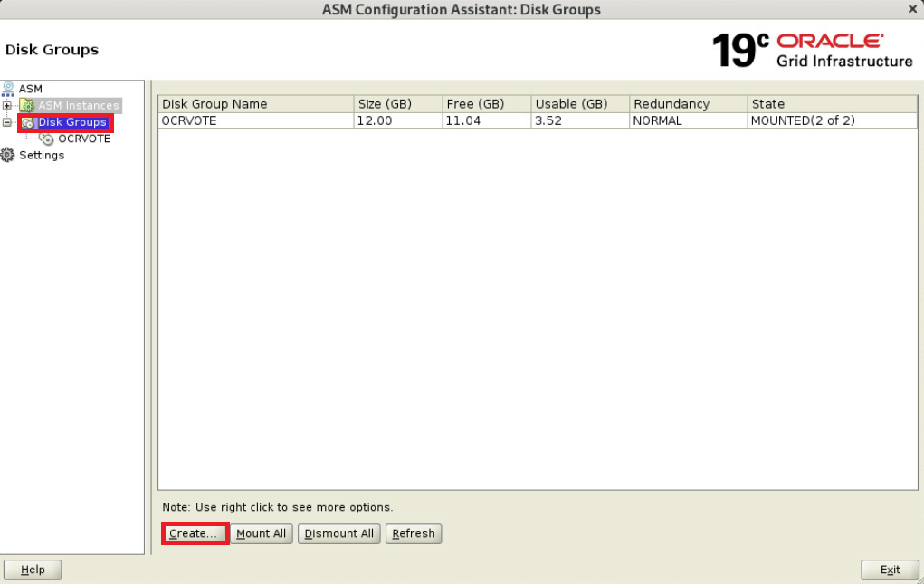This screenshot has height=584, width=924.
Task: Open Help
Action: click(33, 570)
